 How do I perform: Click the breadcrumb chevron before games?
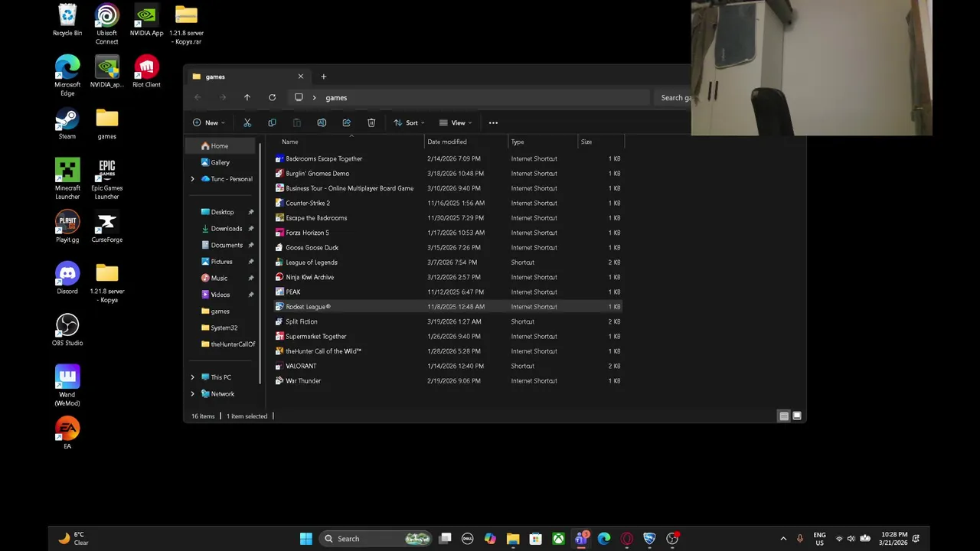point(314,97)
